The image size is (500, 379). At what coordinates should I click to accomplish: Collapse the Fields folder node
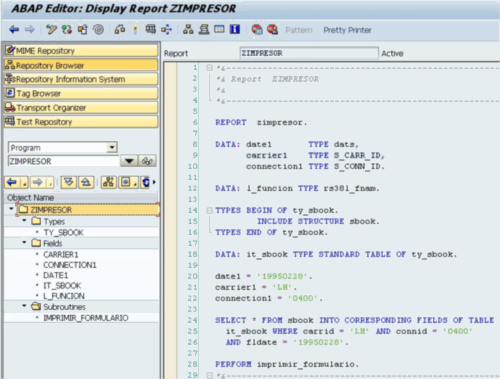[x=24, y=242]
